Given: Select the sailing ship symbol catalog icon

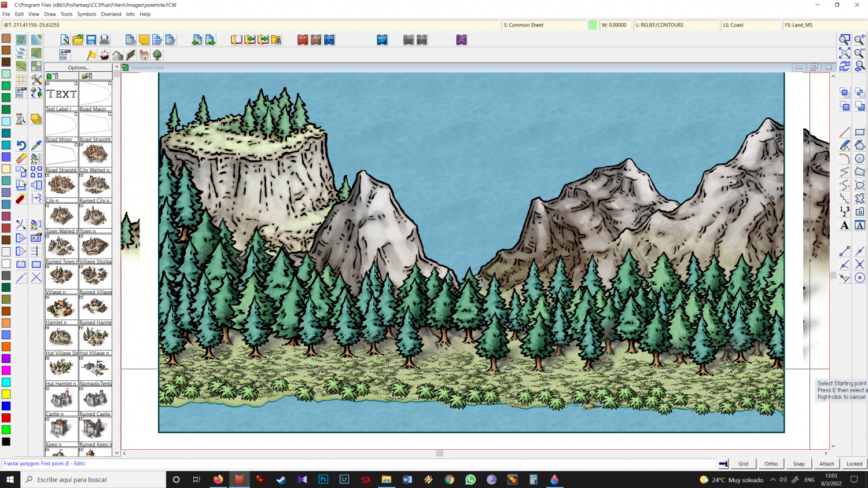Looking at the screenshot, I should (104, 55).
